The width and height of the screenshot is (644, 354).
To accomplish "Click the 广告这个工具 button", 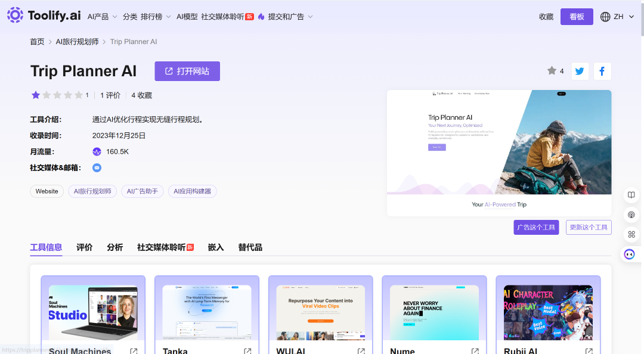I will pyautogui.click(x=536, y=227).
